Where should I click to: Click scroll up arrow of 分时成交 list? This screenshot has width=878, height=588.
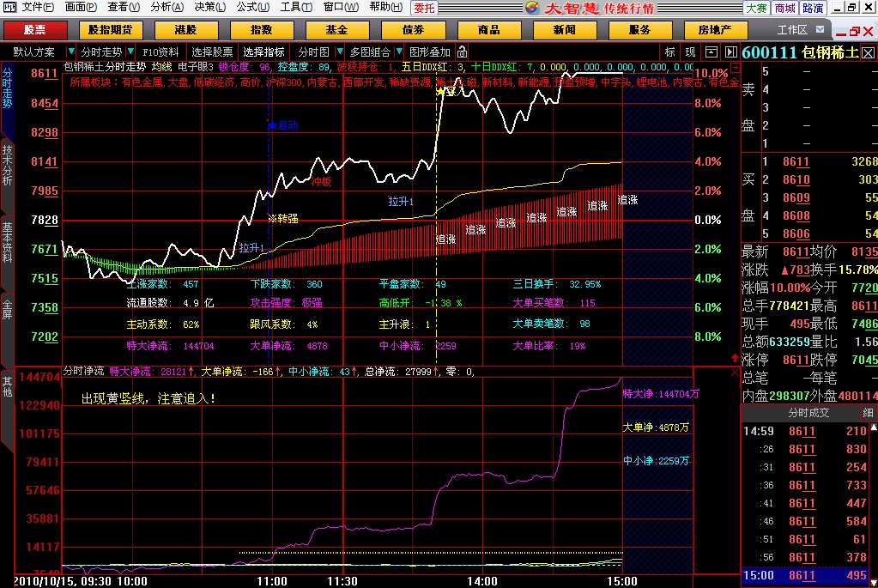tap(874, 427)
